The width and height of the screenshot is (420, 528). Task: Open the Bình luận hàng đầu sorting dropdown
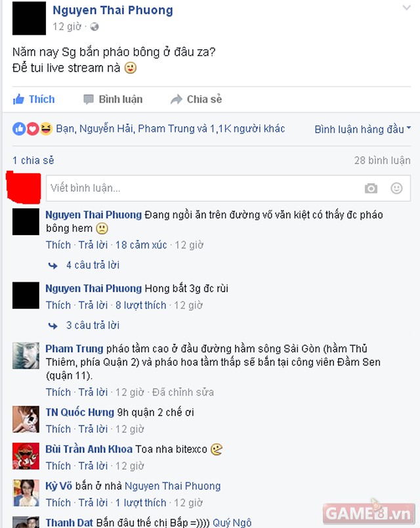[363, 129]
